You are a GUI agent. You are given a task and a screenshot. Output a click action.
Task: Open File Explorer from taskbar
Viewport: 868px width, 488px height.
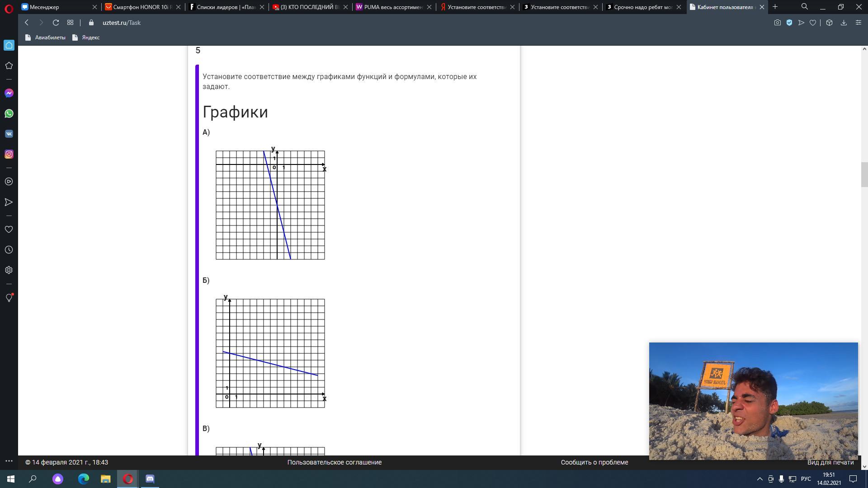tap(105, 479)
